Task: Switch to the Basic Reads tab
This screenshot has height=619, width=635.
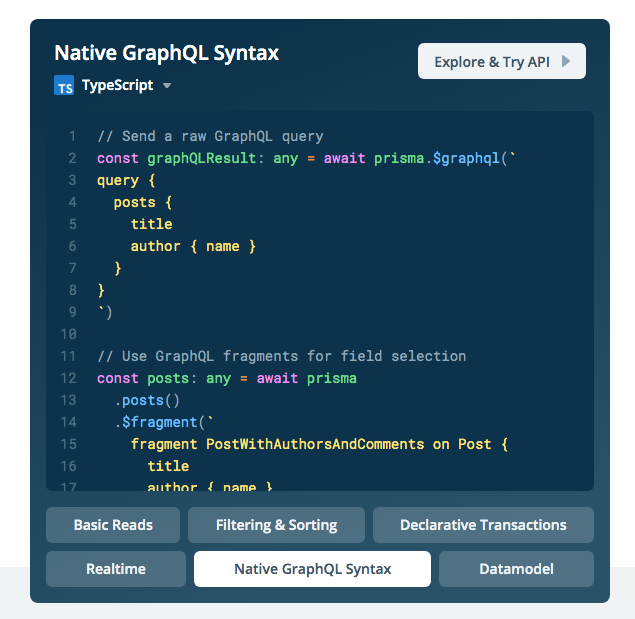Action: point(113,525)
